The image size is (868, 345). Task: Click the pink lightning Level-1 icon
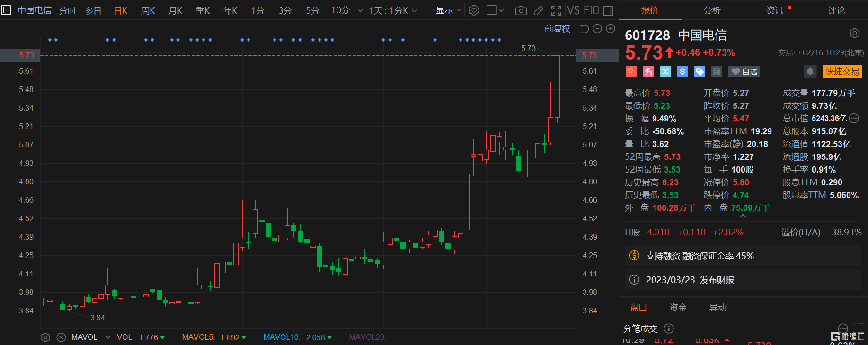click(648, 71)
